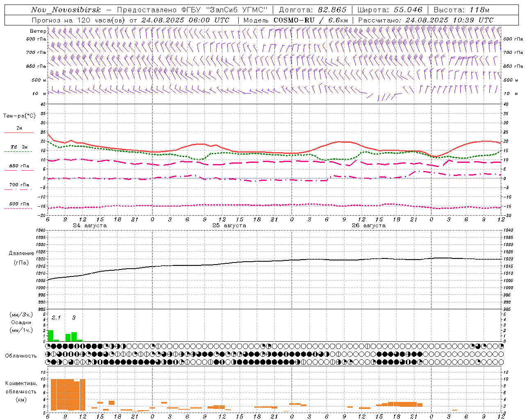The width and height of the screenshot is (525, 420).
Task: Select the "25 августа" date label
Action: point(229,226)
